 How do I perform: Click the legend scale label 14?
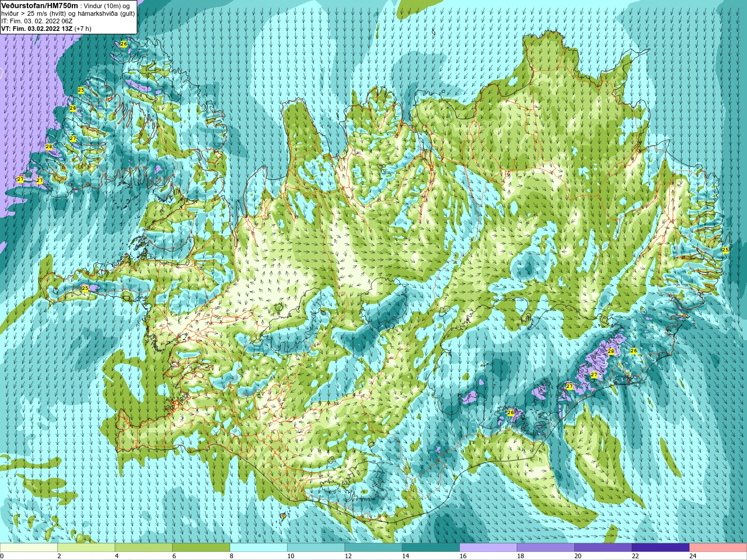click(x=406, y=556)
